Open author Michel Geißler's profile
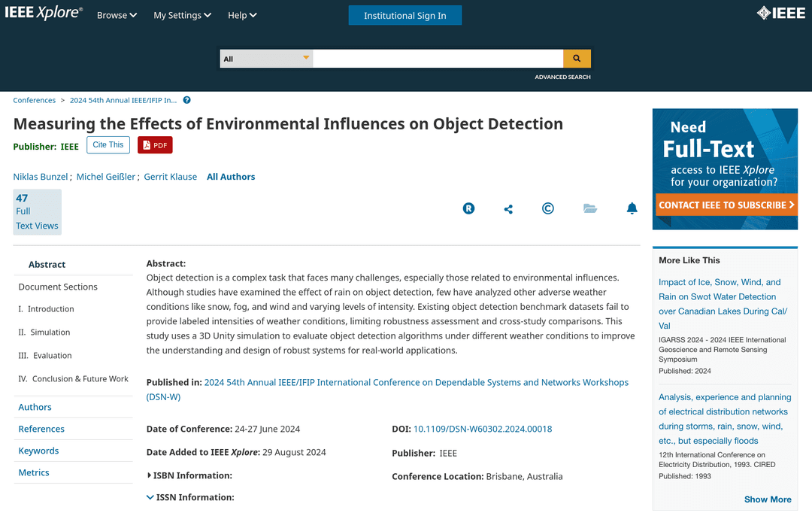 [106, 177]
